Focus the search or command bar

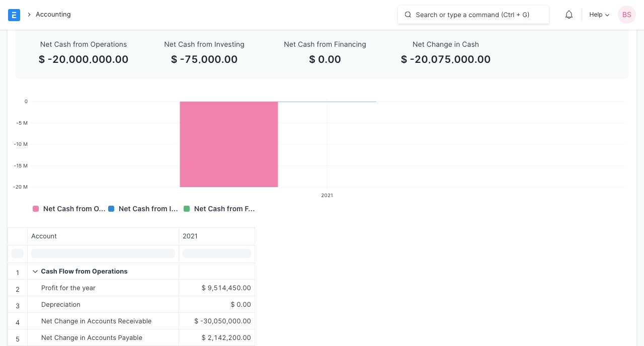[x=473, y=15]
